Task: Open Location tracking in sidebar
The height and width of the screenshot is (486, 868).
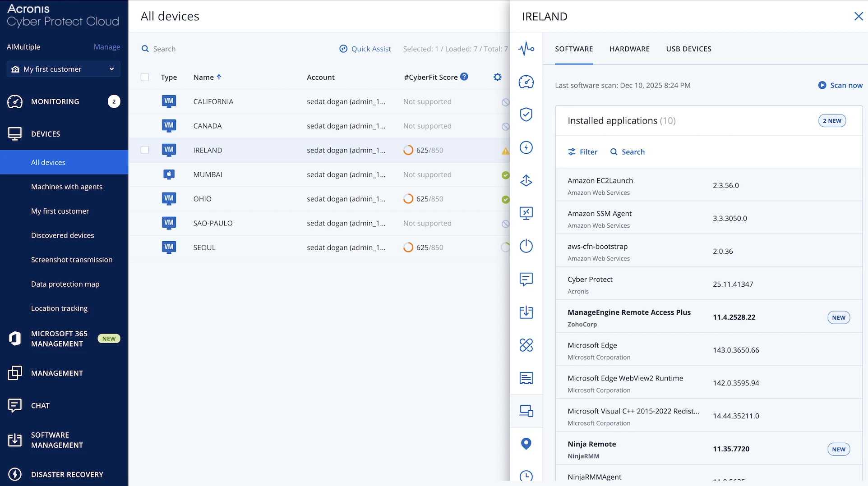Action: pos(60,308)
